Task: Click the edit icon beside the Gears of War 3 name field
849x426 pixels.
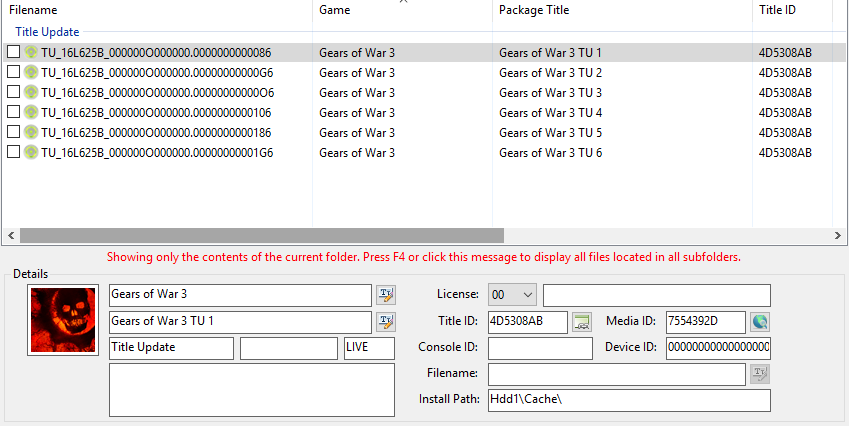Action: tap(385, 295)
